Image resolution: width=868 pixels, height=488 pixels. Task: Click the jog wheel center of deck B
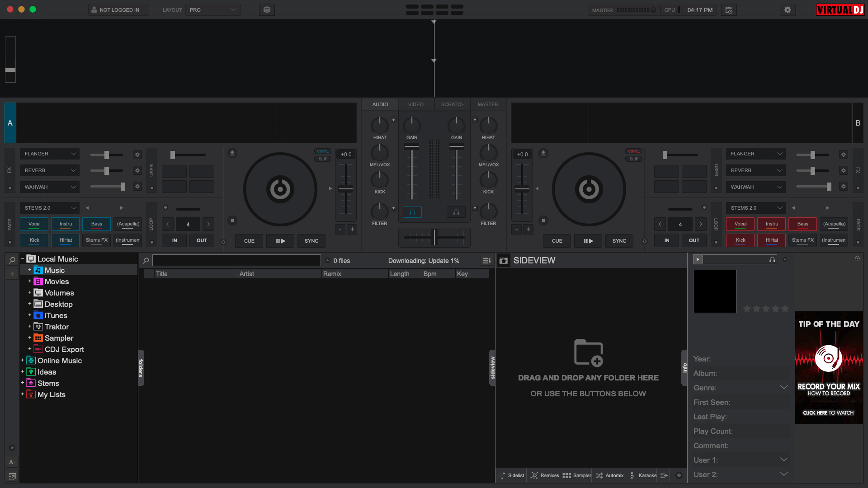[x=589, y=189]
